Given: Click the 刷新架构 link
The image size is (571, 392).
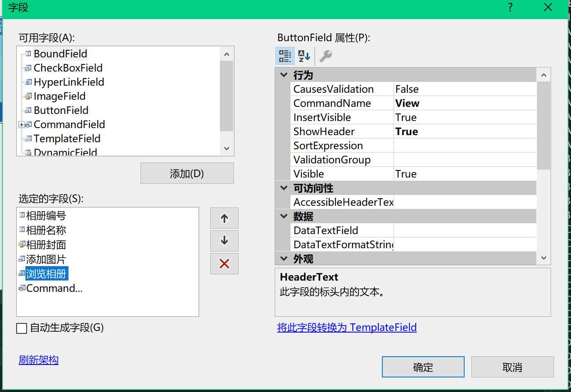Looking at the screenshot, I should click(39, 360).
